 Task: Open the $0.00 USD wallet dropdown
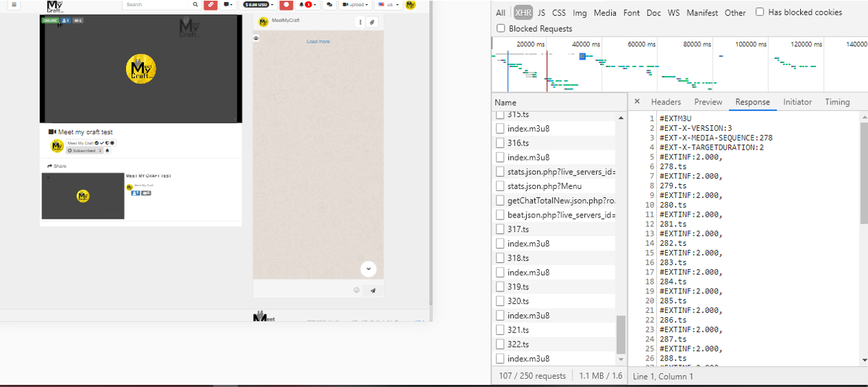pos(258,4)
